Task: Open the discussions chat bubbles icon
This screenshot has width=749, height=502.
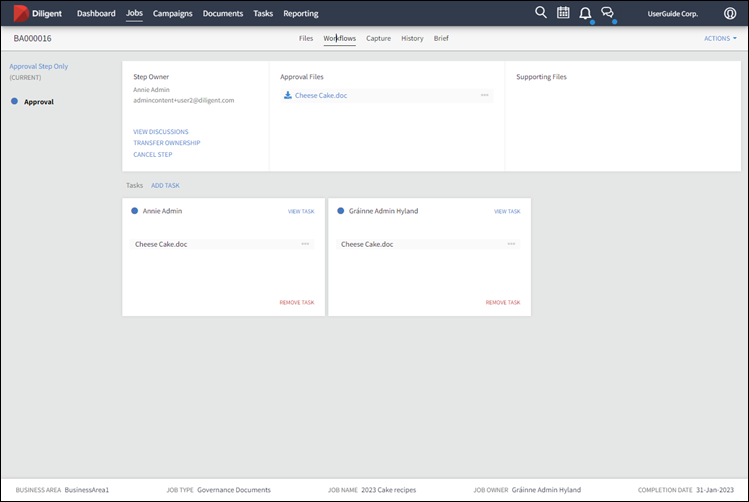Action: pyautogui.click(x=607, y=13)
